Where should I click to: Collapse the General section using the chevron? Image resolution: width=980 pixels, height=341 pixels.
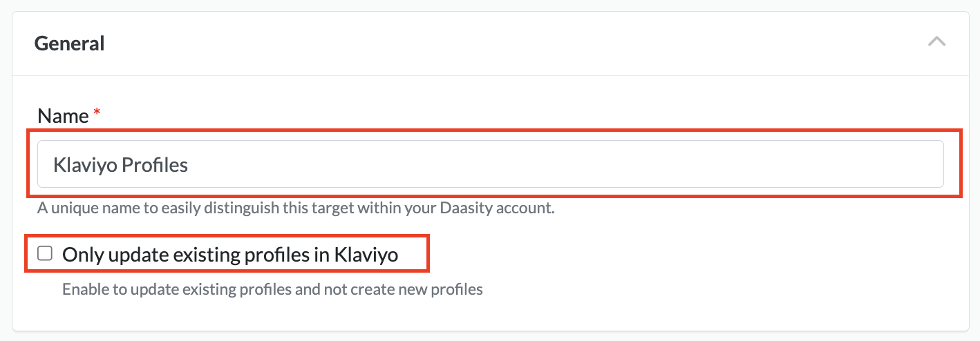[936, 41]
